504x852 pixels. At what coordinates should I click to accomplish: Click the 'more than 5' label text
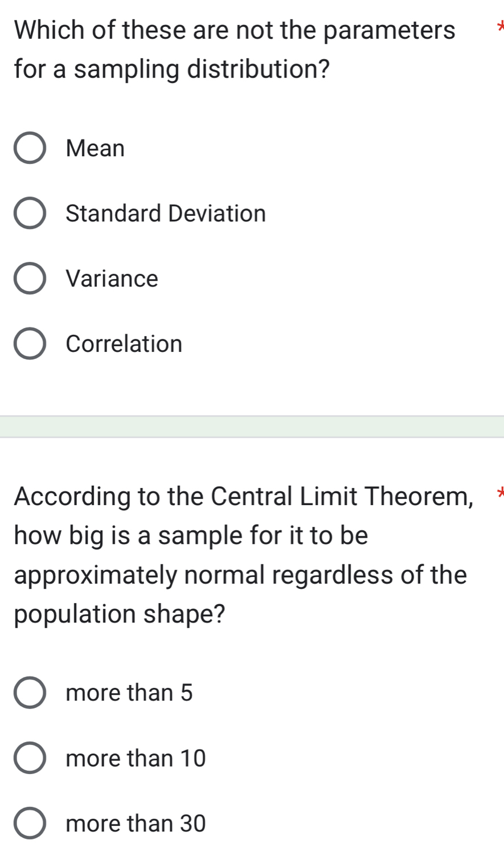pos(129,693)
